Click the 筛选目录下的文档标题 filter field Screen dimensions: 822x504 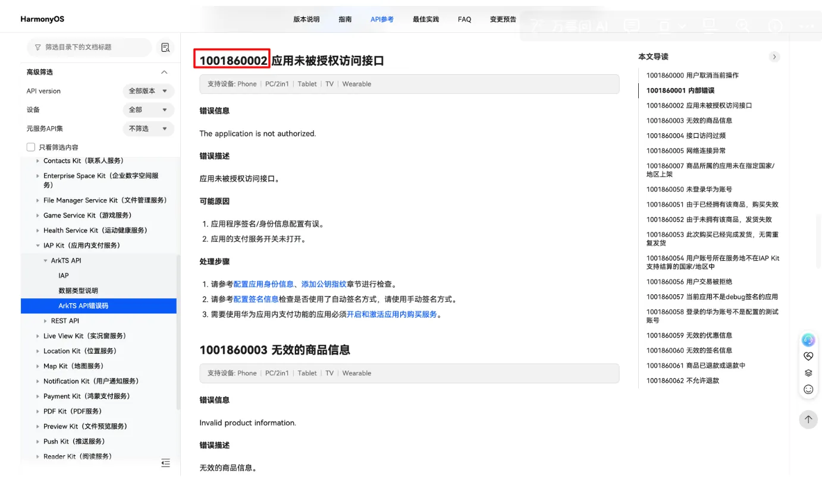point(89,48)
